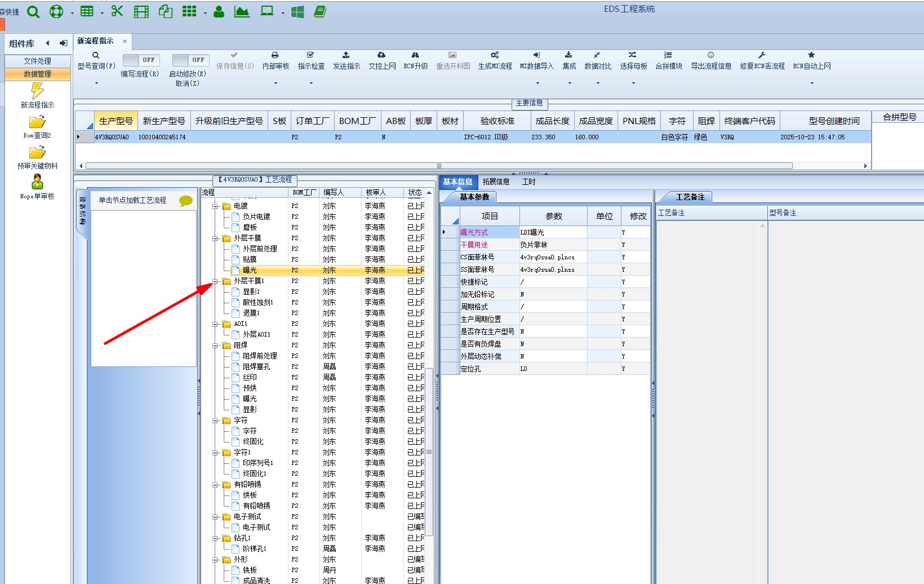The image size is (924, 584).
Task: Click the pin icon beside 组件库
Action: [64, 43]
